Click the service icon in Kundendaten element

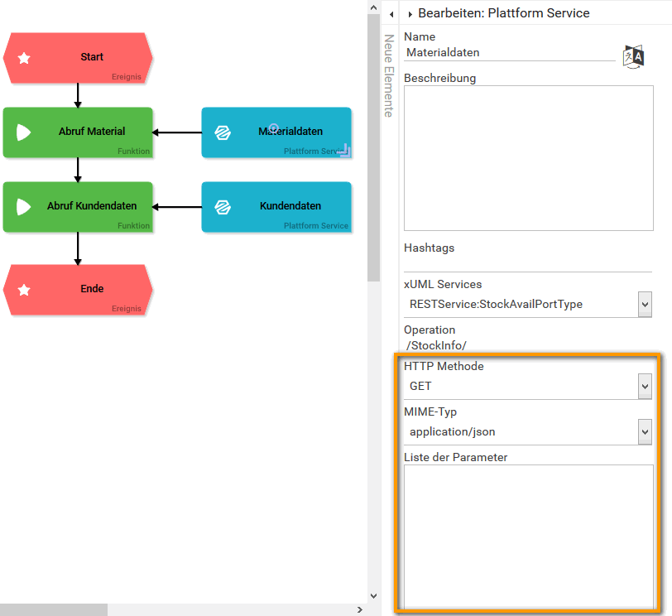coord(223,207)
